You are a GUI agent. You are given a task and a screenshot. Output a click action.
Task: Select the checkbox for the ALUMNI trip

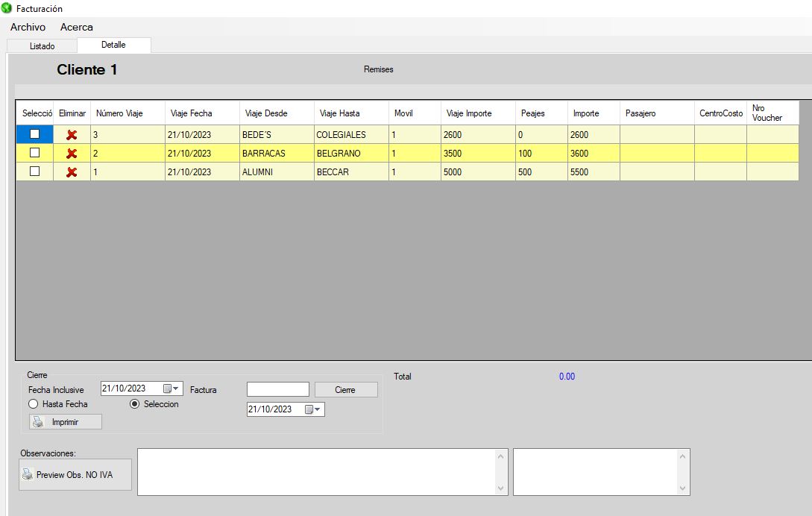click(35, 172)
